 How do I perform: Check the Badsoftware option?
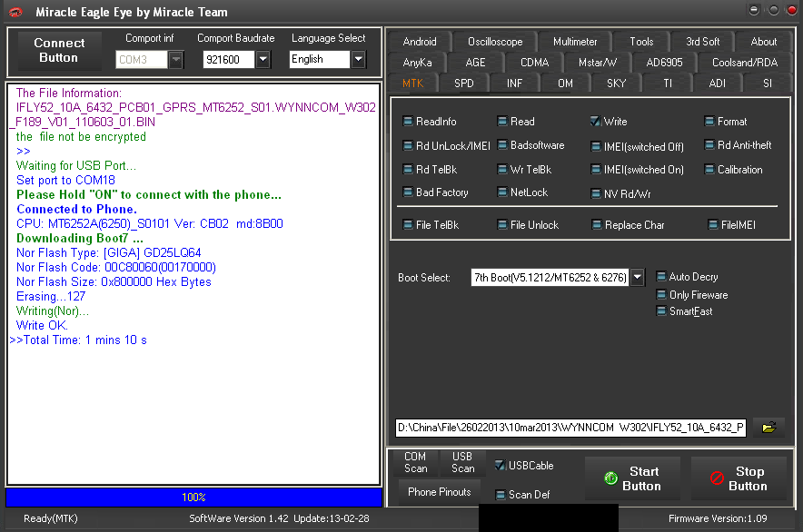501,145
